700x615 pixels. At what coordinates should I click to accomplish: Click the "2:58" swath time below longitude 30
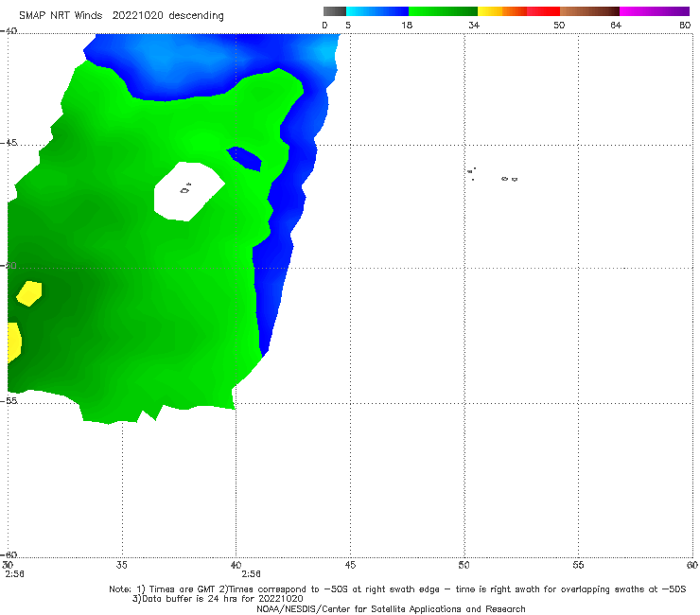15,574
